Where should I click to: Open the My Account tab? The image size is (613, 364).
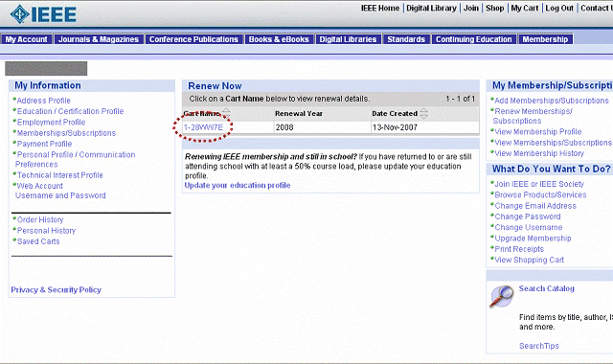point(26,39)
